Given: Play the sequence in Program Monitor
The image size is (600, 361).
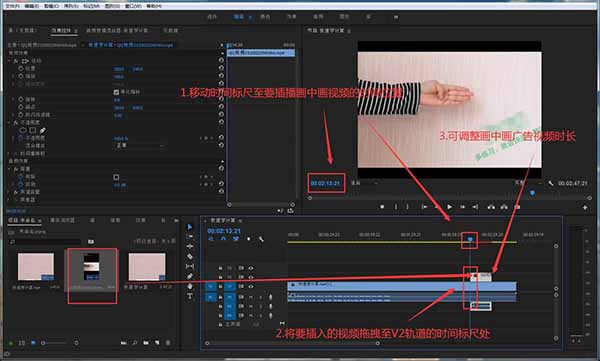Looking at the screenshot, I should [450, 207].
